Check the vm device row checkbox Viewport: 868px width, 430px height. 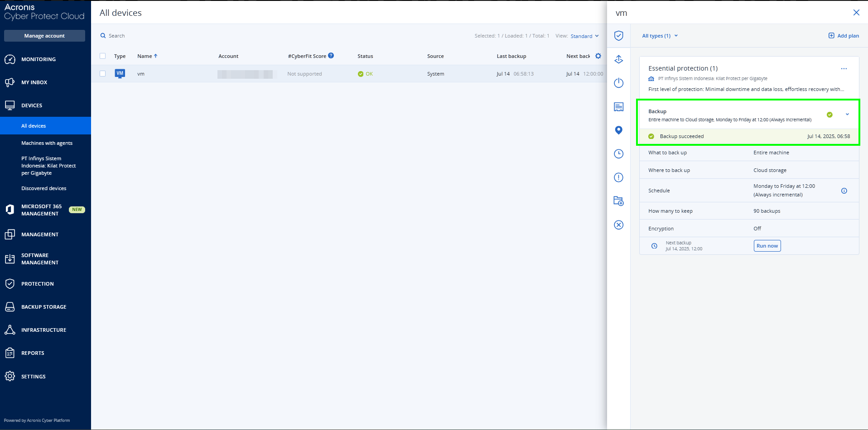click(x=103, y=74)
